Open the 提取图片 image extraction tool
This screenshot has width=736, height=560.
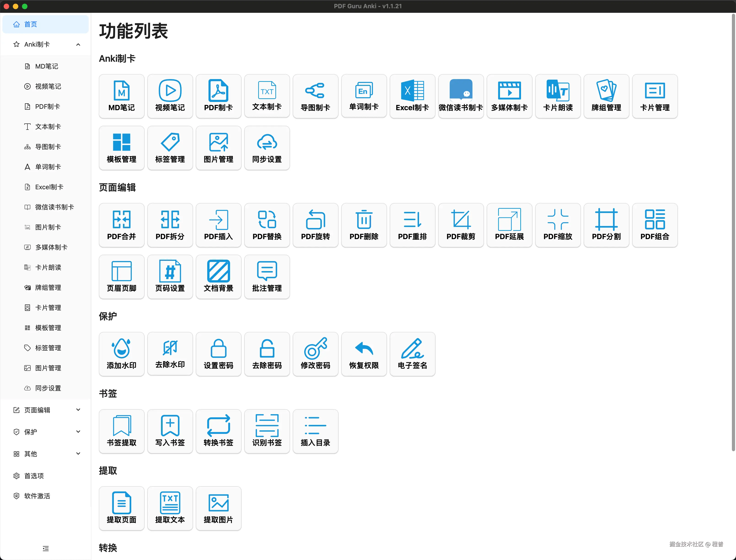(x=218, y=508)
